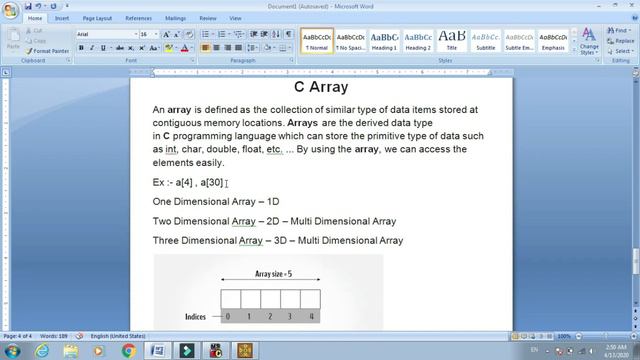Sort the selected text
The height and width of the screenshot is (360, 640).
[x=276, y=34]
